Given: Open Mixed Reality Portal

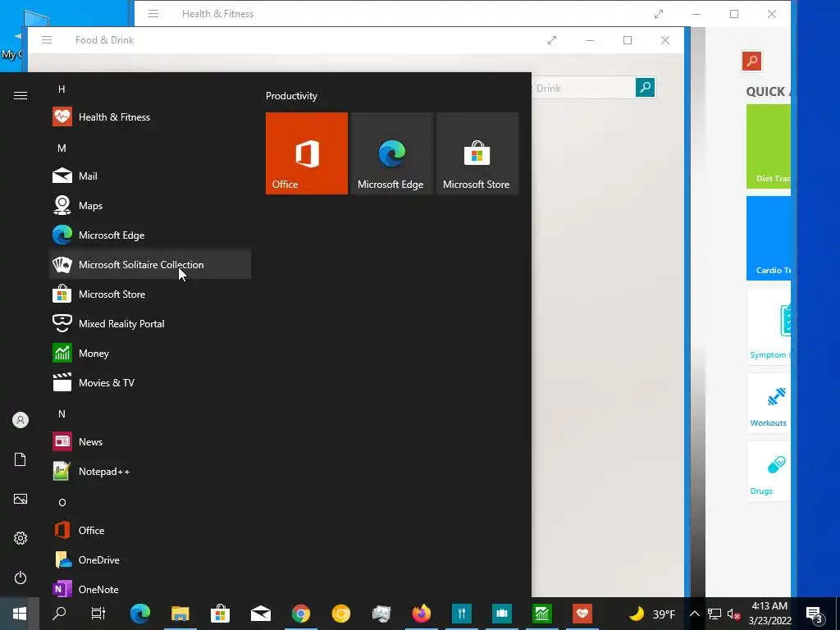Looking at the screenshot, I should click(x=150, y=323).
